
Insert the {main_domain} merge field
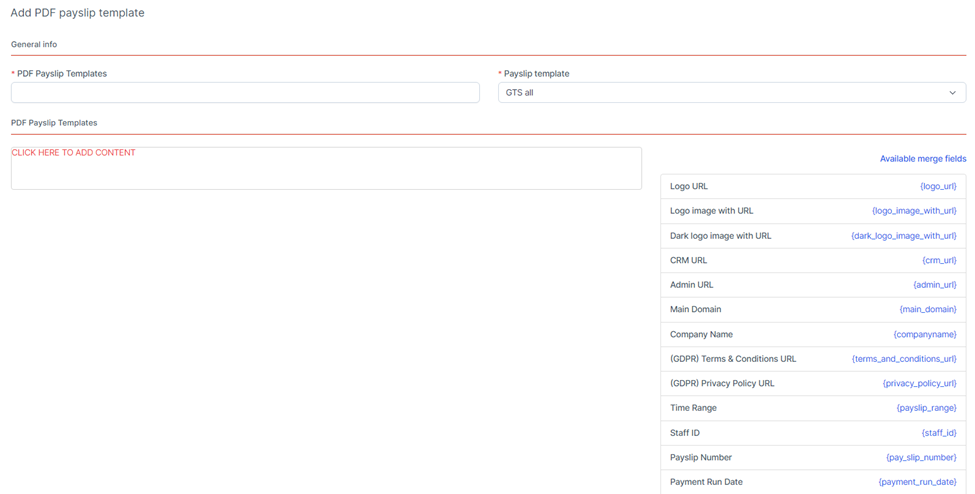click(x=927, y=310)
